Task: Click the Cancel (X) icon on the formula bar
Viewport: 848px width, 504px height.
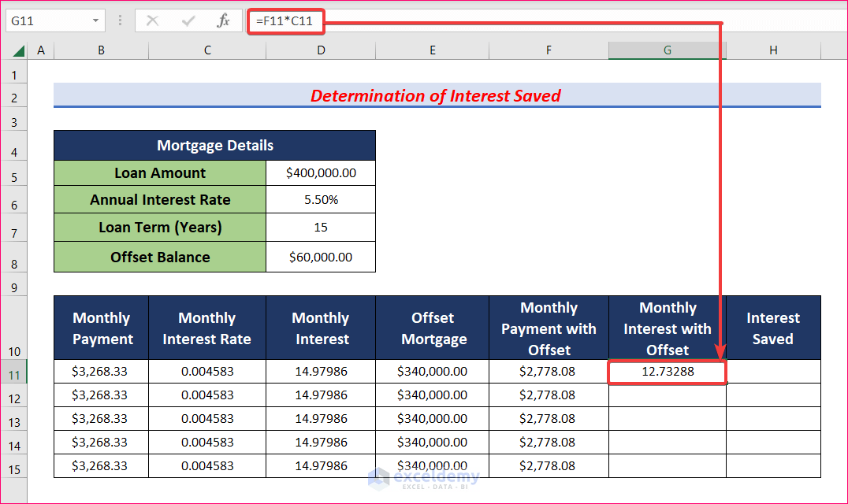Action: (x=152, y=21)
